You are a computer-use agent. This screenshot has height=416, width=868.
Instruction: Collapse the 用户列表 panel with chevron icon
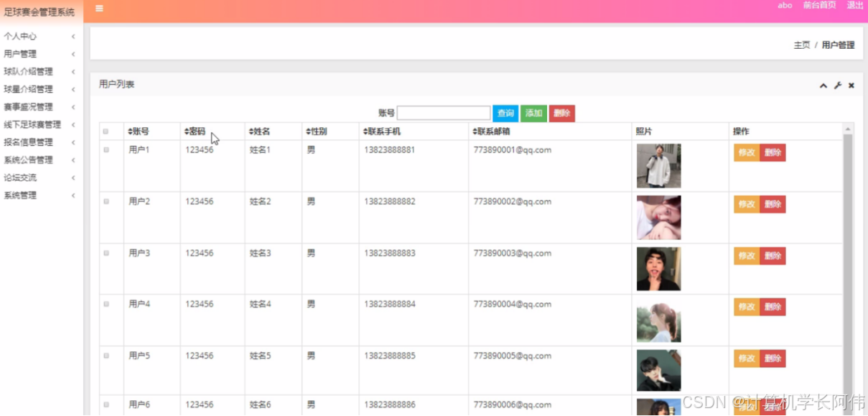tap(823, 85)
